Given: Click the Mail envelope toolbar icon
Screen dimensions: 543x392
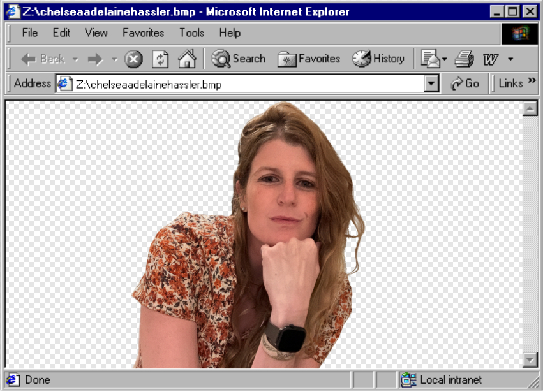Looking at the screenshot, I should 431,59.
